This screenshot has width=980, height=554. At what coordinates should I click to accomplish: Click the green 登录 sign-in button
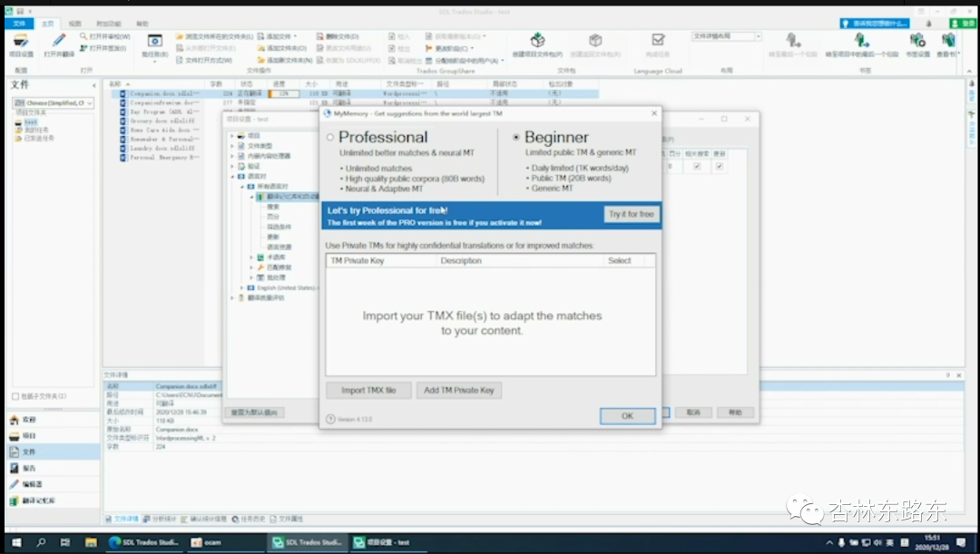pos(963,23)
